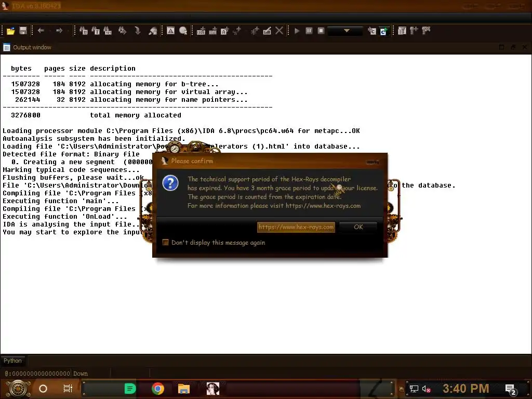Click the Python command-line language button
This screenshot has width=532, height=399.
pos(12,361)
